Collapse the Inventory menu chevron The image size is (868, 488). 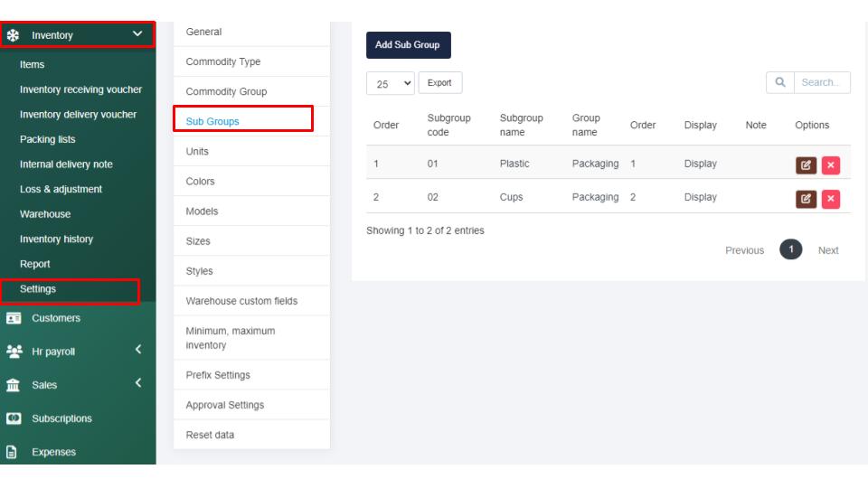(137, 34)
